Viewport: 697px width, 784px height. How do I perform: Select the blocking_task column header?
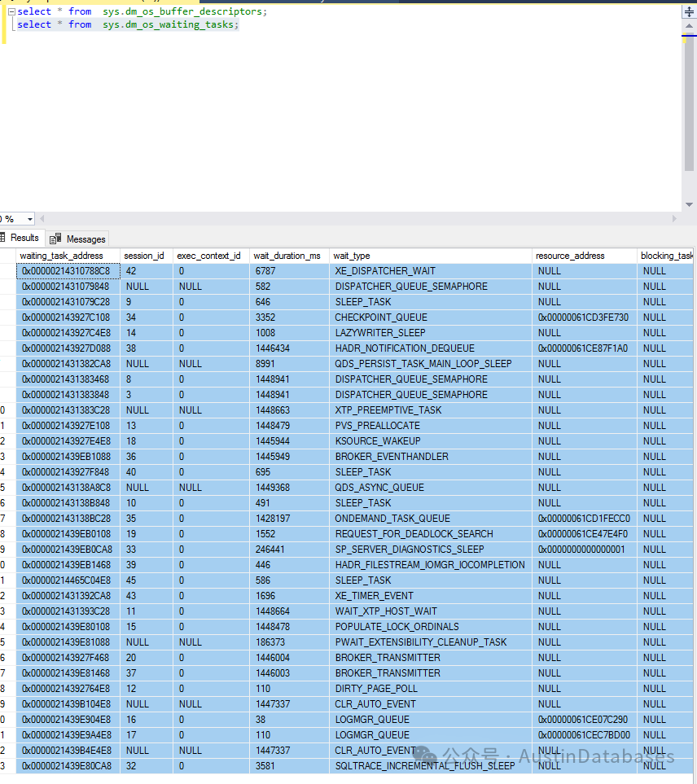pyautogui.click(x=665, y=256)
